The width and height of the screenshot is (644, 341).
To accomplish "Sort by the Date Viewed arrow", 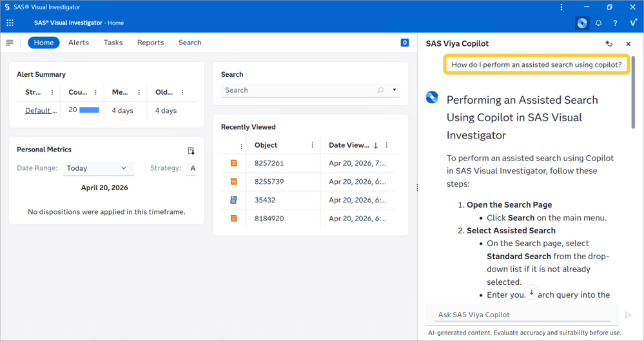I will [375, 146].
